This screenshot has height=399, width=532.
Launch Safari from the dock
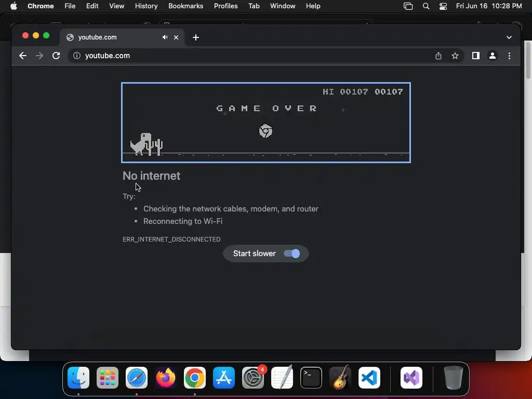(137, 378)
